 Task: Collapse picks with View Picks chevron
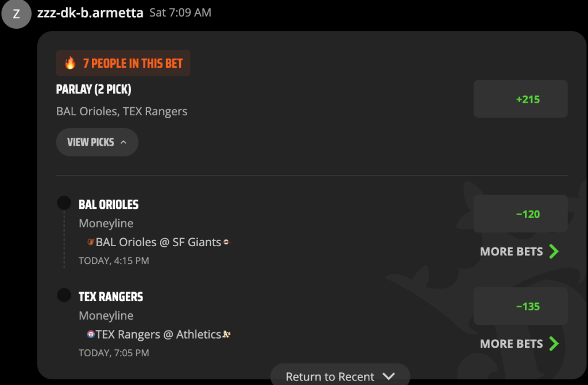coord(123,142)
